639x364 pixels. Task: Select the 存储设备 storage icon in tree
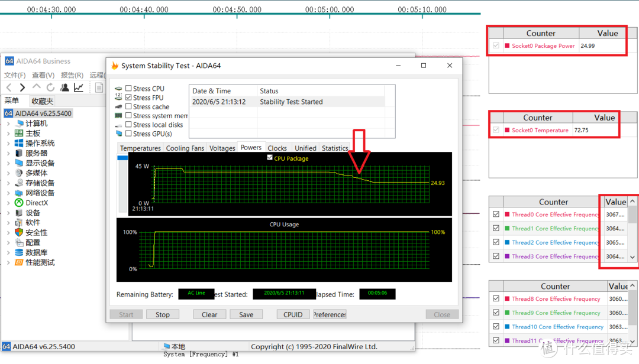tap(19, 183)
